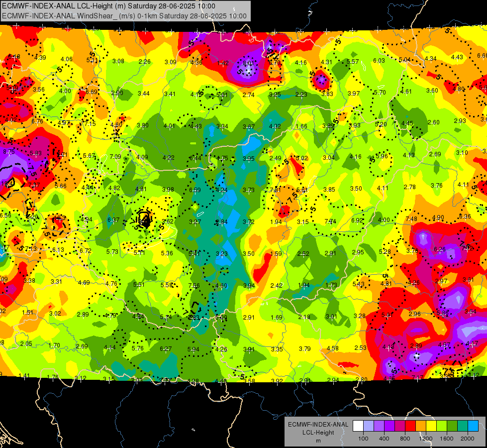Click the wind shear value '6.37'
487x448 pixels.
tap(113, 220)
